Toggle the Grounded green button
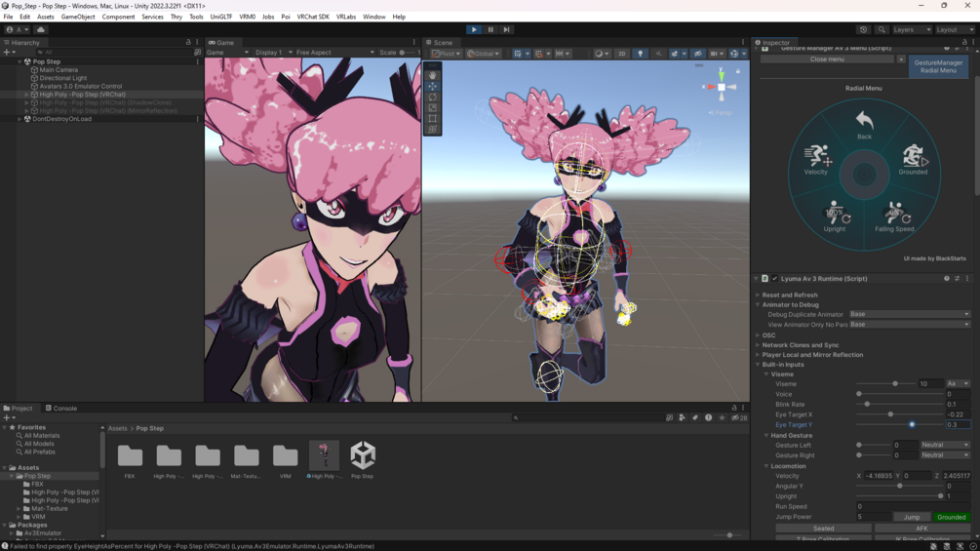This screenshot has width=980, height=551. coord(952,517)
